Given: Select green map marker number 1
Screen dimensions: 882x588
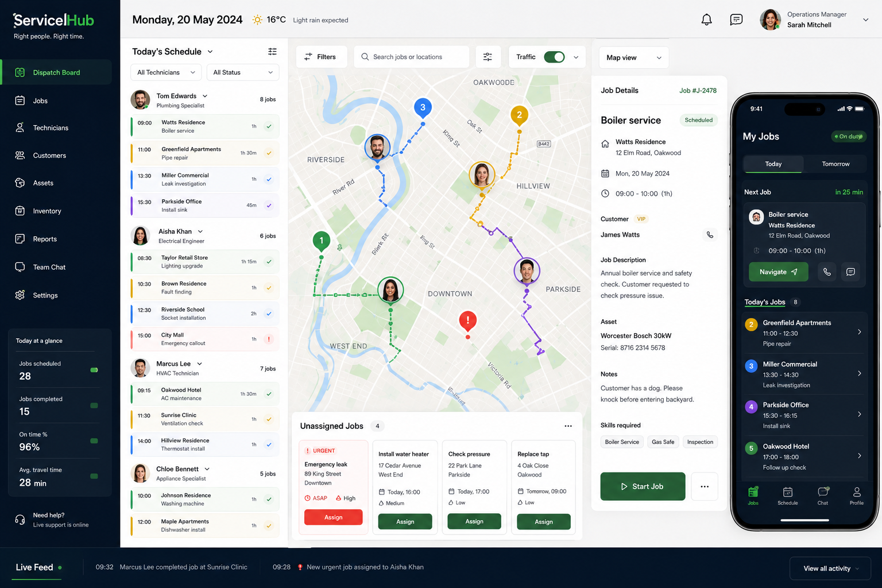Looking at the screenshot, I should [x=321, y=242].
